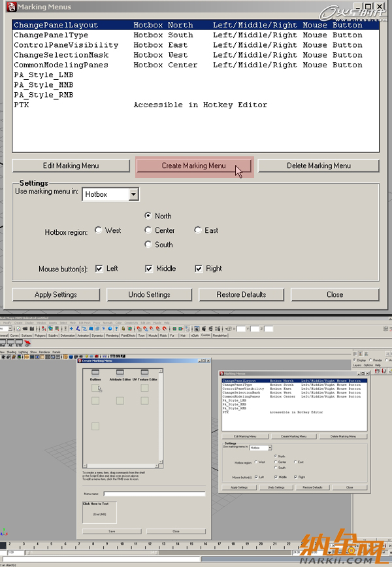
Task: Select Render radio in Maya channel box area
Action: click(370, 360)
